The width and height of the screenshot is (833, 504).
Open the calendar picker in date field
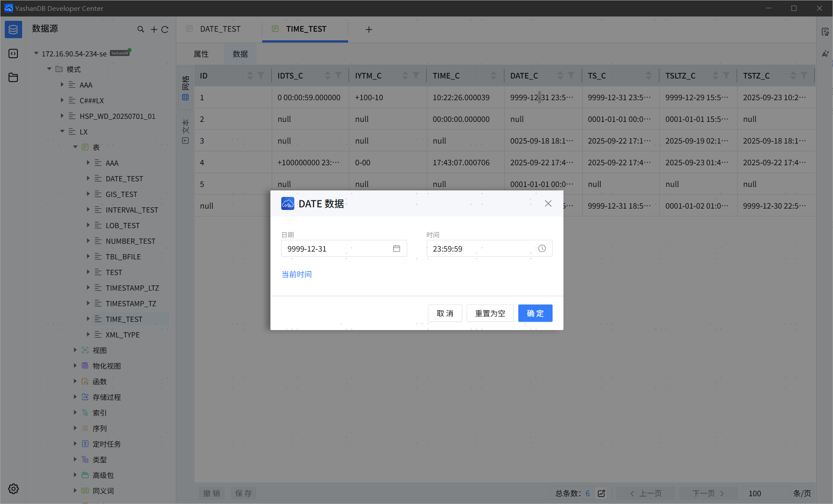(x=396, y=249)
